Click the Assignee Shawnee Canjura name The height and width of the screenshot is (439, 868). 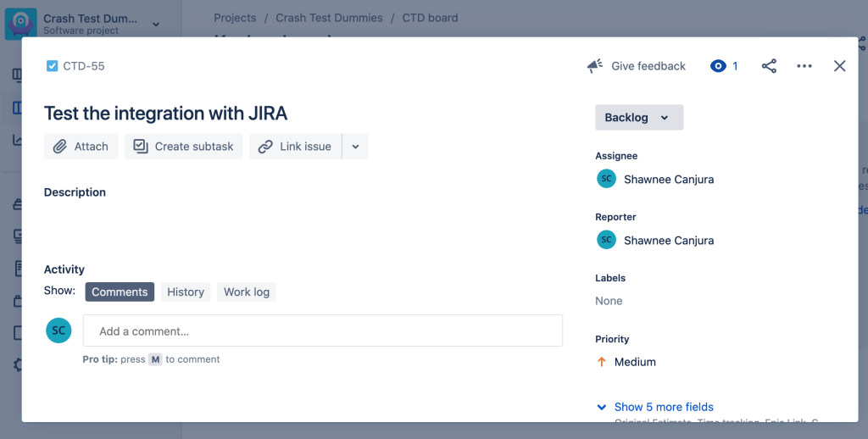pos(669,179)
